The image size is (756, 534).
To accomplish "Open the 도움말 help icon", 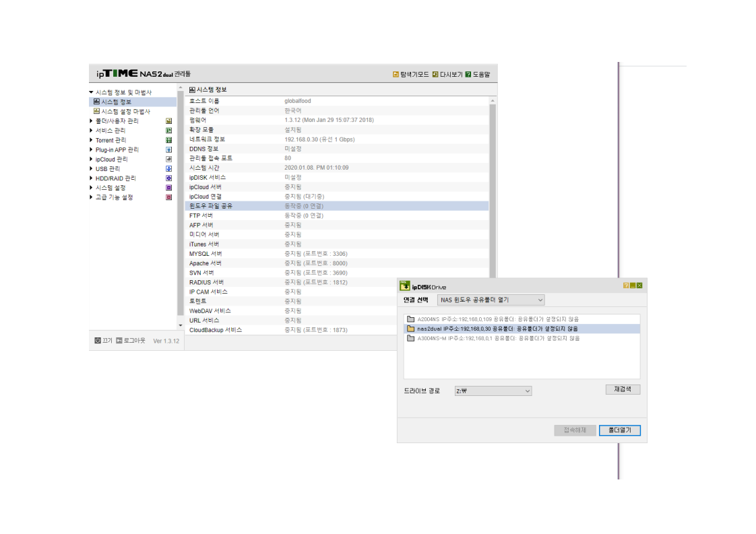I will [x=468, y=74].
